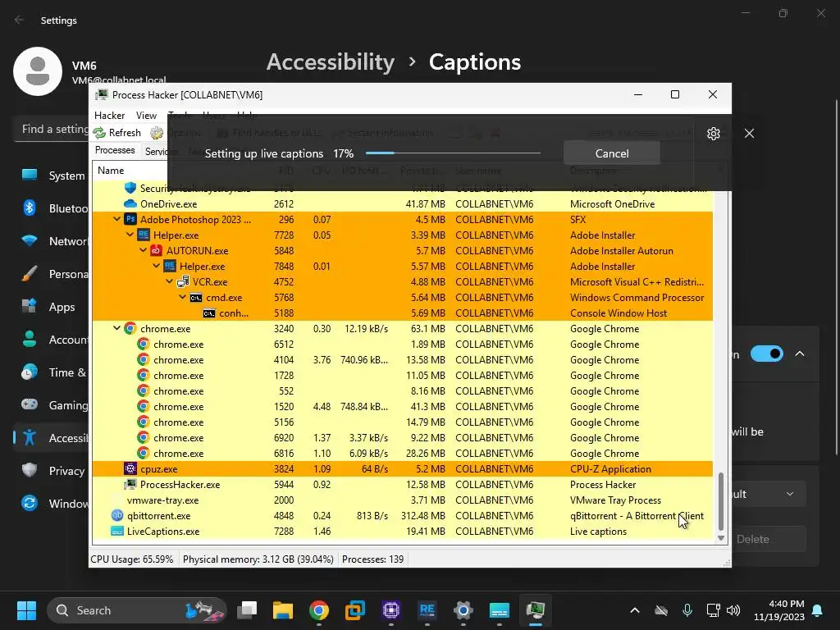Click CPU Usage in the status bar
Image resolution: width=840 pixels, height=630 pixels.
click(132, 559)
